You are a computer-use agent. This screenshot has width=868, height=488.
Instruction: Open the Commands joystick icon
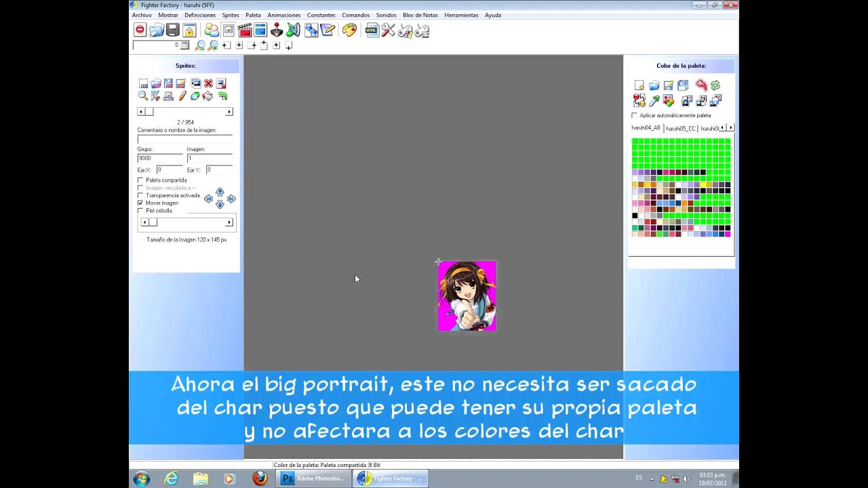click(x=277, y=30)
